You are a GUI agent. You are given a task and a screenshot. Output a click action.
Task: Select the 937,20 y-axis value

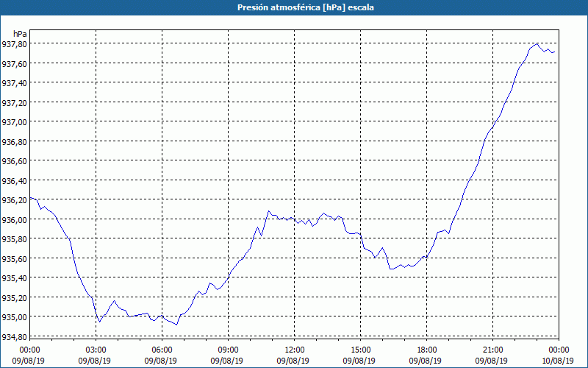(15, 103)
